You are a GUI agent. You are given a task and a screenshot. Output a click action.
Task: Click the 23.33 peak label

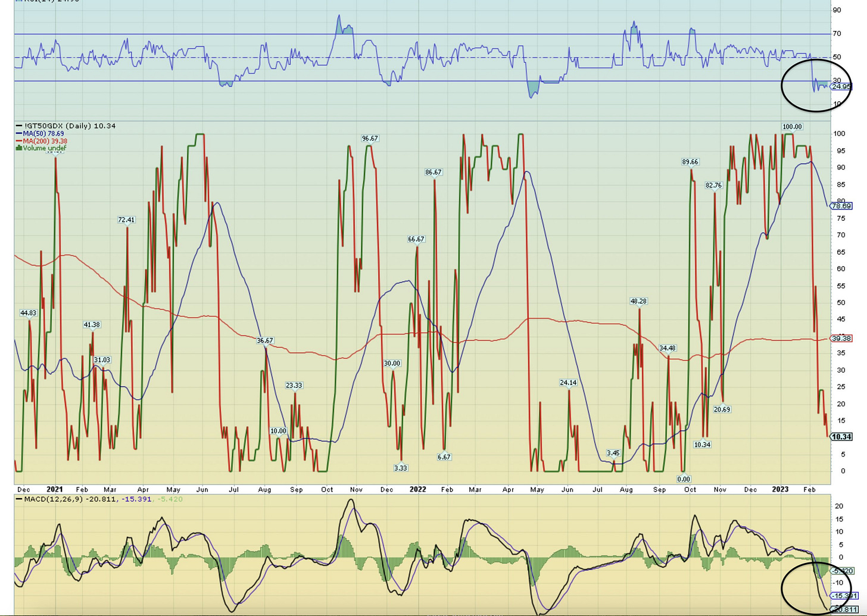click(294, 386)
